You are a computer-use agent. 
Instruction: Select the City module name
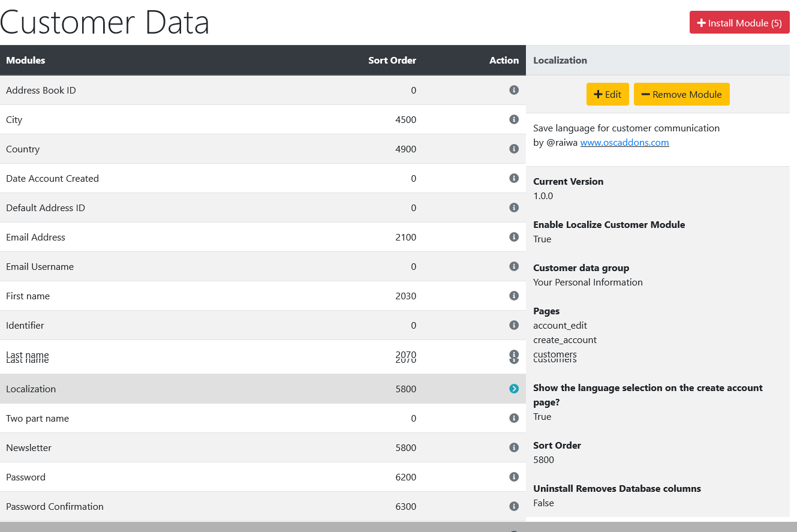click(14, 120)
